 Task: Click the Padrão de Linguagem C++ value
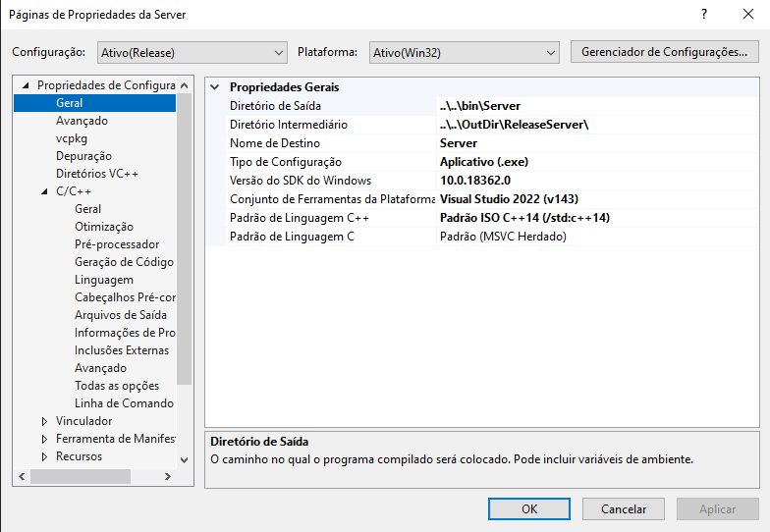tap(597, 217)
